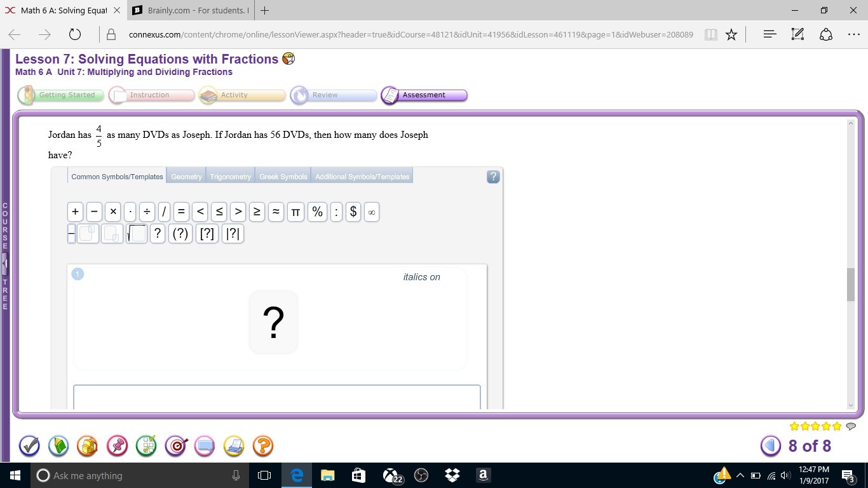Go to the previous assessment page arrow
This screenshot has width=868, height=488.
tap(771, 446)
